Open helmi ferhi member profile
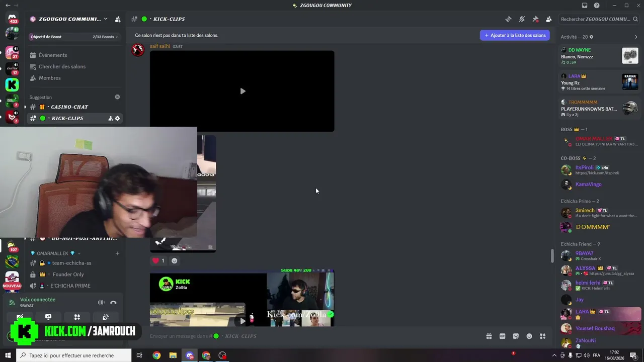The height and width of the screenshot is (362, 644). (x=599, y=285)
